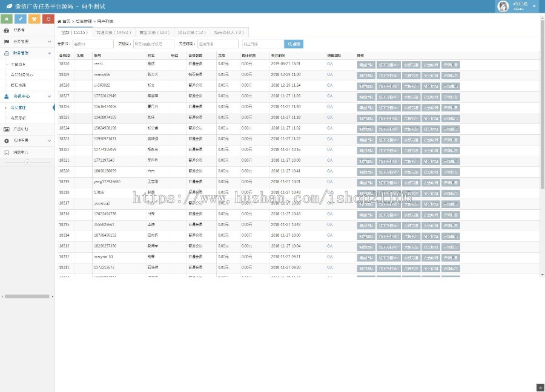Click the sidebar horizontal scrollbar thumb
Viewport: 545px width, 392px height.
tap(27, 296)
